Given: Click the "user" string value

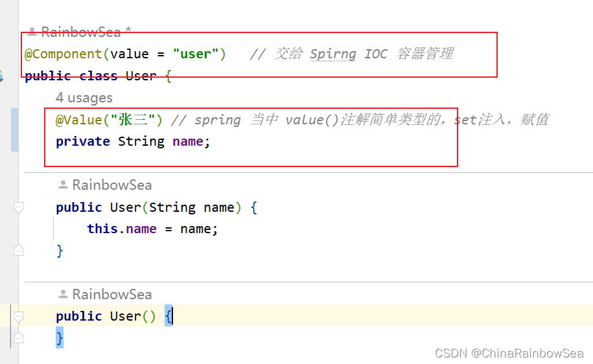Looking at the screenshot, I should click(196, 54).
